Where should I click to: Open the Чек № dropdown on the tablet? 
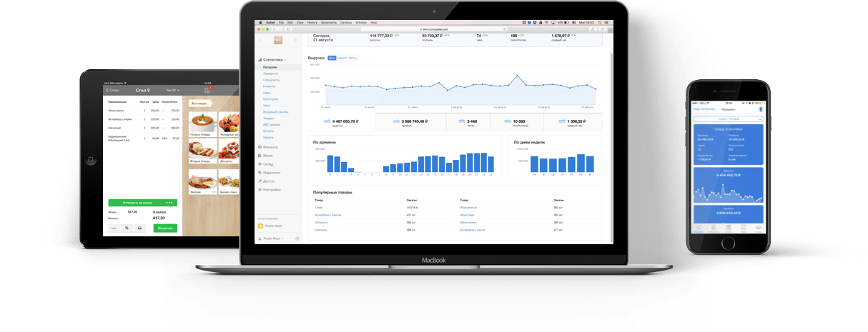(x=172, y=91)
